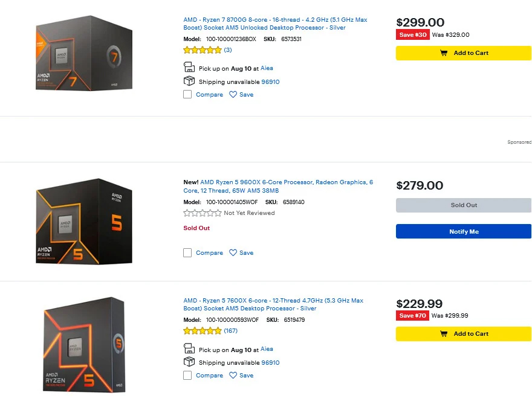The height and width of the screenshot is (407, 532).
Task: Click shipping box icon under Ryzen 5 7600X
Action: click(189, 362)
